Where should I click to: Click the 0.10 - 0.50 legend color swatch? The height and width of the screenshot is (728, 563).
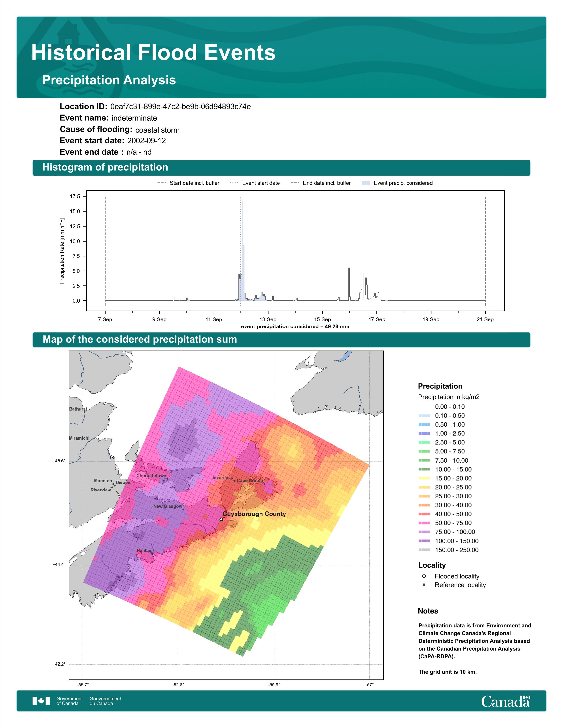click(x=424, y=416)
